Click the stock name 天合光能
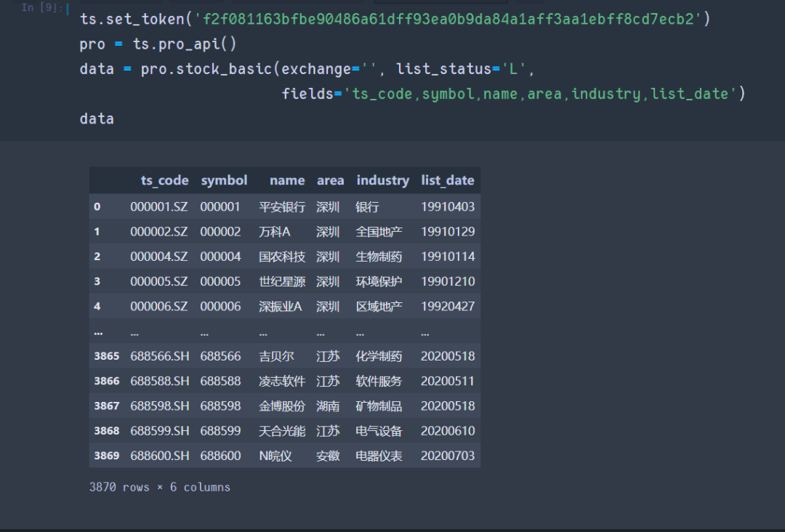 [x=282, y=431]
